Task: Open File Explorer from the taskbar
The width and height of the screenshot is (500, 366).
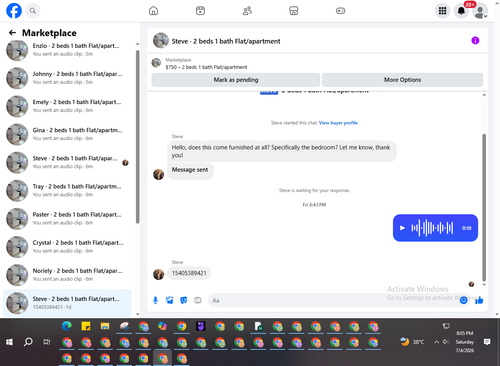Action: tap(105, 326)
